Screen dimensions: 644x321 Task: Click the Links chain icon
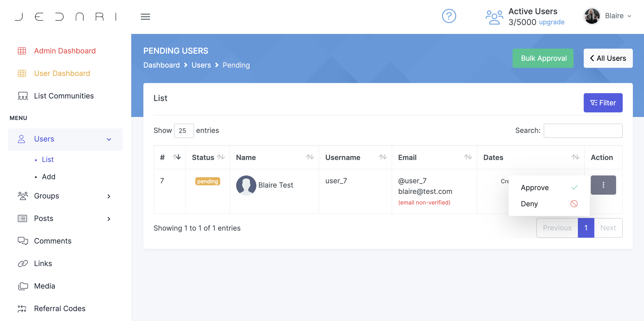23,264
